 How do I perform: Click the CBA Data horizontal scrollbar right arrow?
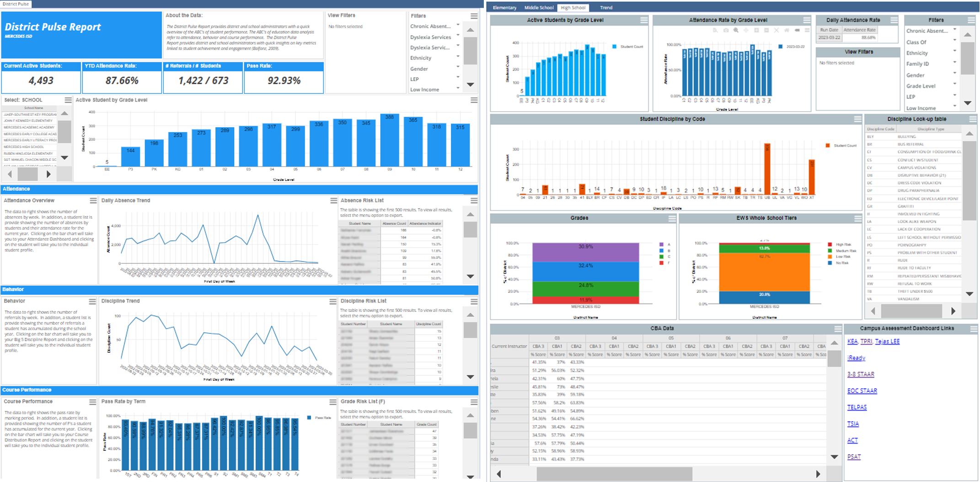pyautogui.click(x=818, y=474)
